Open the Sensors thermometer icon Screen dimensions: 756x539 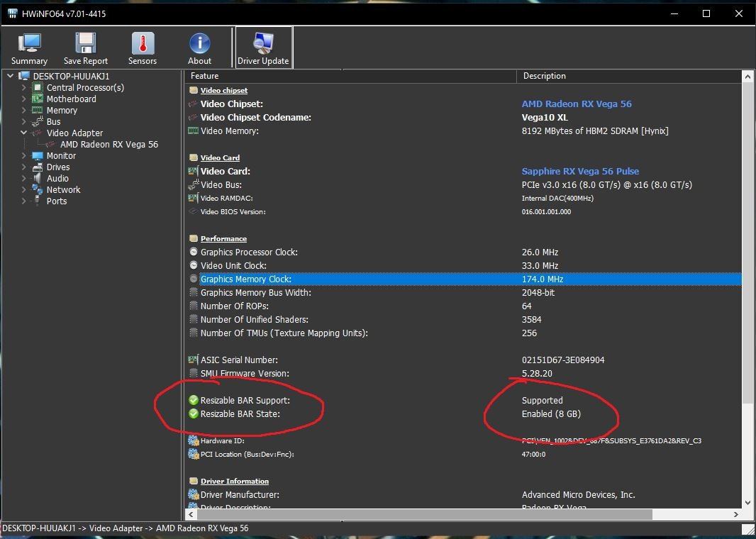tap(143, 43)
